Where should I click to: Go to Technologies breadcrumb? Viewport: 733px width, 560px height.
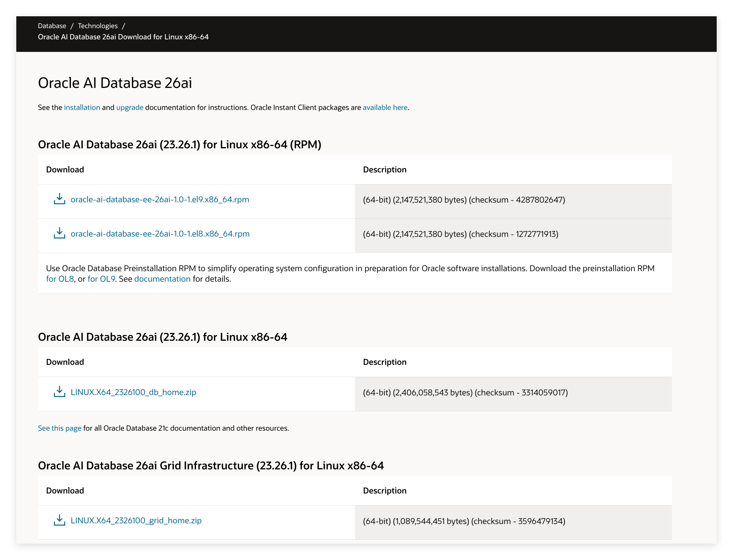coord(98,26)
